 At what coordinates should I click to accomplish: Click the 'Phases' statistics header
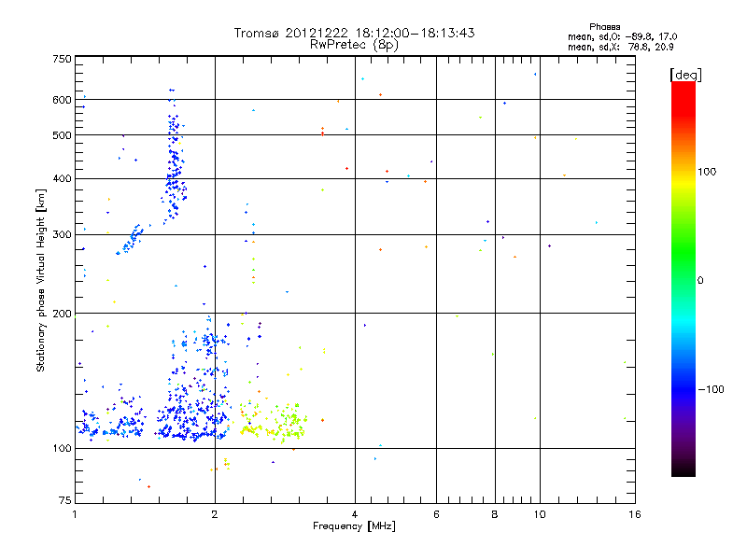tap(604, 27)
